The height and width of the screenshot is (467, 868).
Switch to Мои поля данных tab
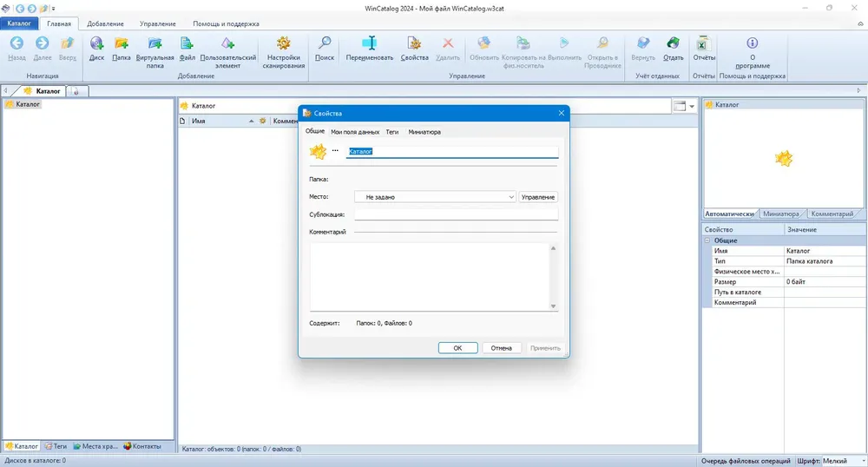[355, 132]
